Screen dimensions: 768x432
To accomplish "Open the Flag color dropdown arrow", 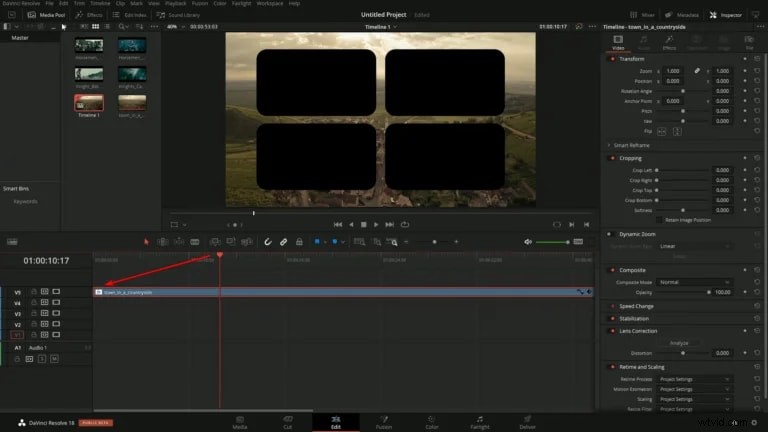I will click(x=325, y=242).
